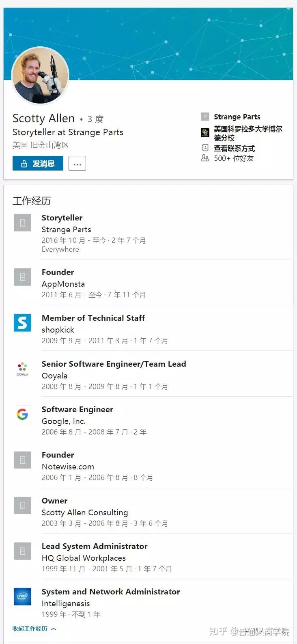297x644 pixels.
Task: Click the contact info card icon
Action: [x=205, y=148]
